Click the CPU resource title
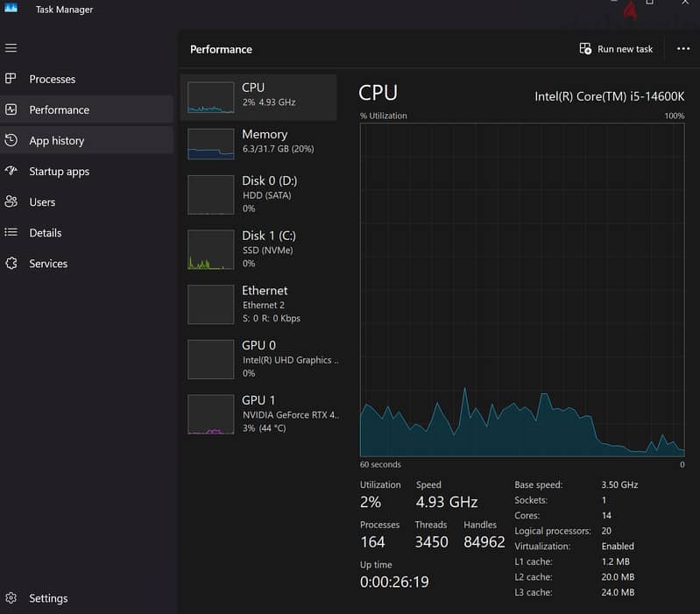This screenshot has height=614, width=700. (x=252, y=88)
